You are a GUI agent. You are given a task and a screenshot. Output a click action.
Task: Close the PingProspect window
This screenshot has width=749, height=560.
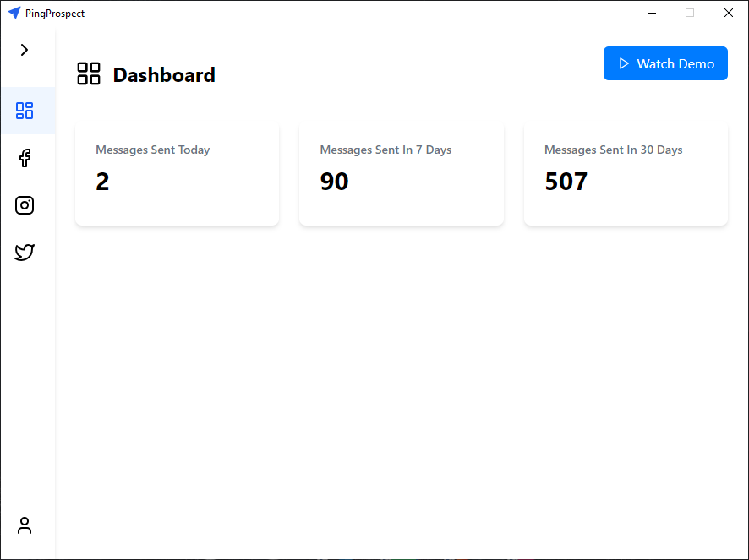(x=728, y=13)
